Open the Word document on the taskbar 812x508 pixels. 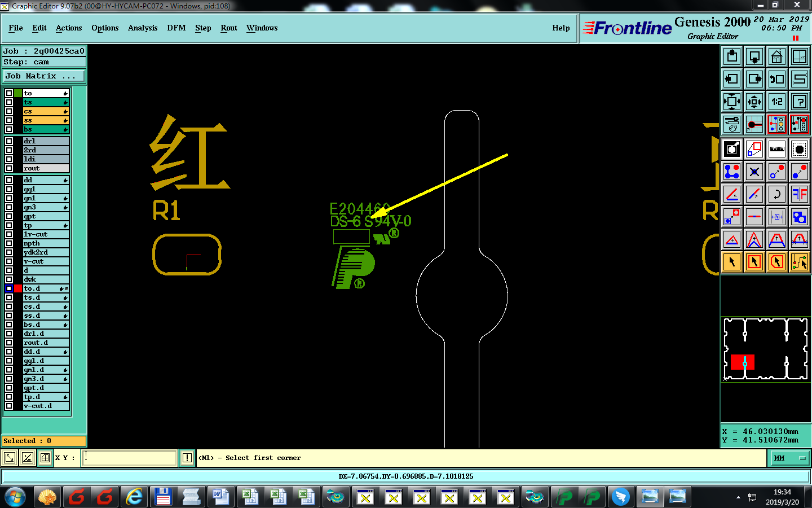(219, 497)
